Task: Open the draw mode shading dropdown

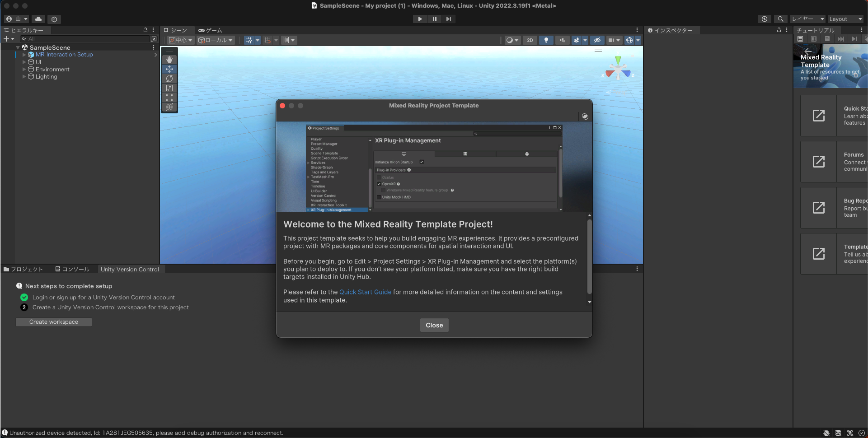Action: tap(512, 40)
